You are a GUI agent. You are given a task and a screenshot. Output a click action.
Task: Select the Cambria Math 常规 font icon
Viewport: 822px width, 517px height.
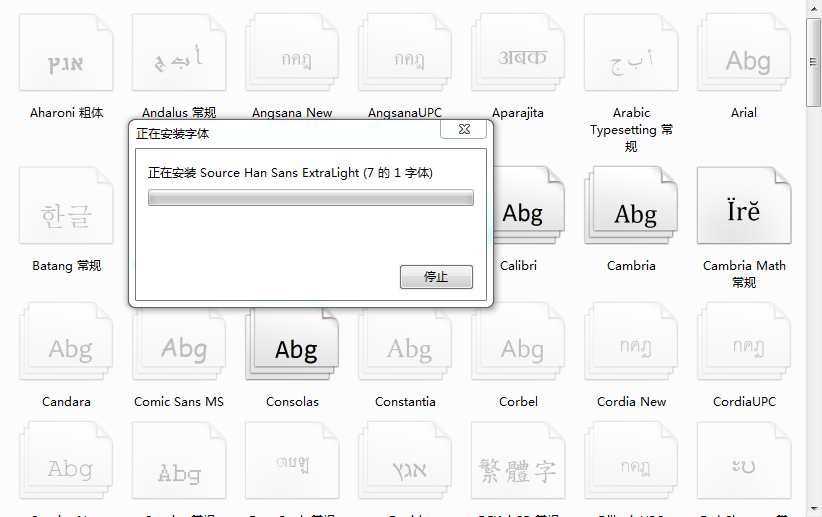click(x=744, y=206)
